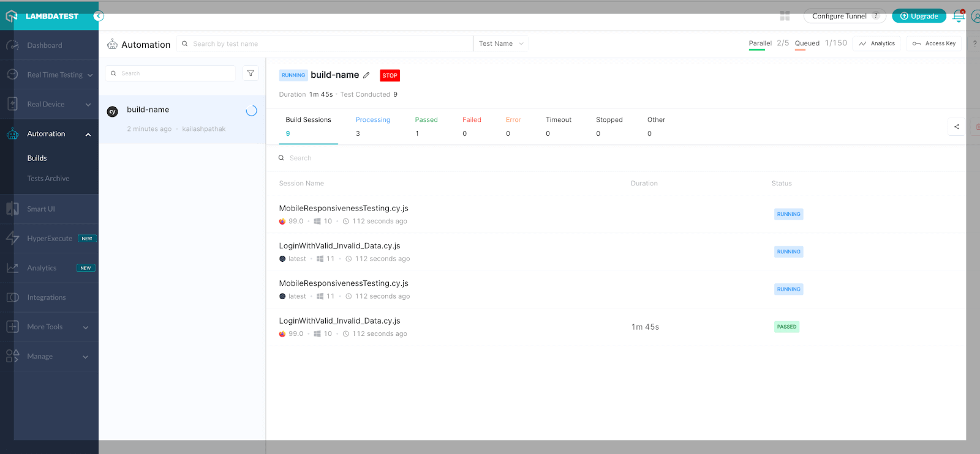Collapse the sidebar with the arrow button
This screenshot has height=454, width=980.
coord(99,17)
